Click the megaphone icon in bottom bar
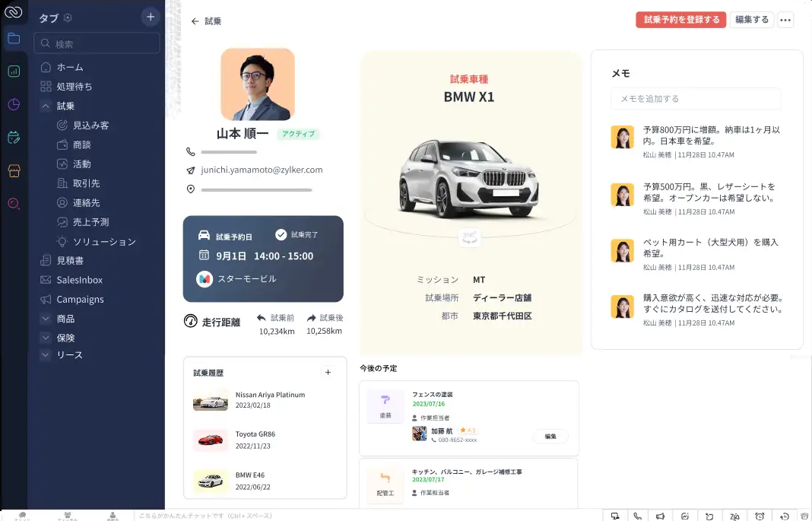Viewport: 812px width, 521px height. [x=660, y=516]
